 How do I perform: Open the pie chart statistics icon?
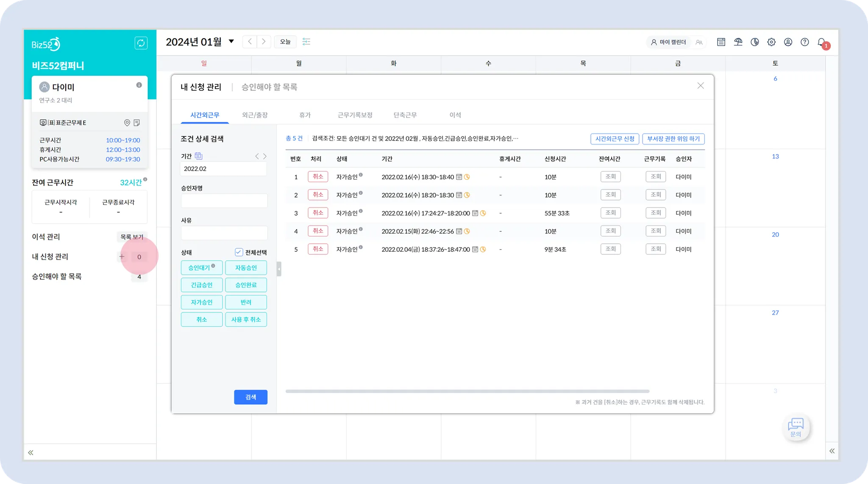click(755, 42)
